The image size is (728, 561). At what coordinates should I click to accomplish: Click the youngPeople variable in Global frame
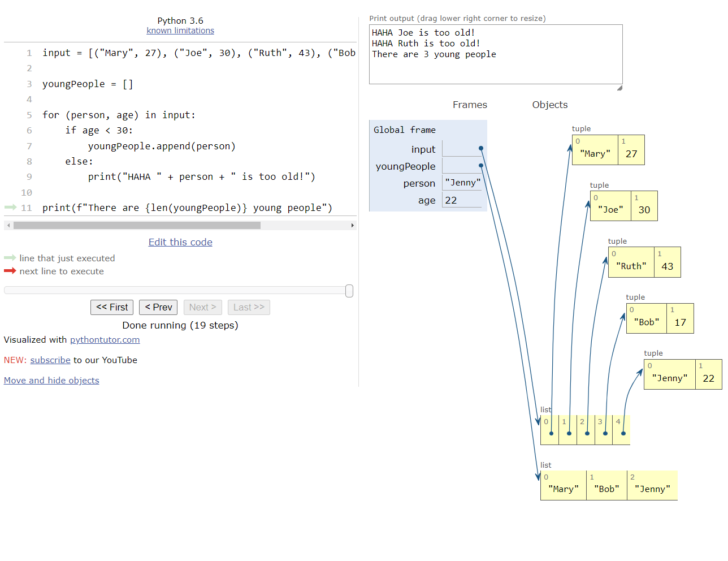406,166
